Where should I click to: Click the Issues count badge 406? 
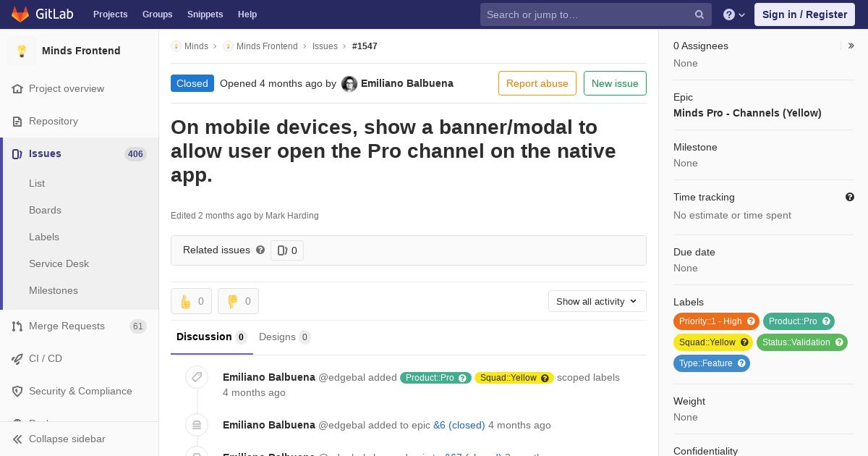[x=135, y=154]
